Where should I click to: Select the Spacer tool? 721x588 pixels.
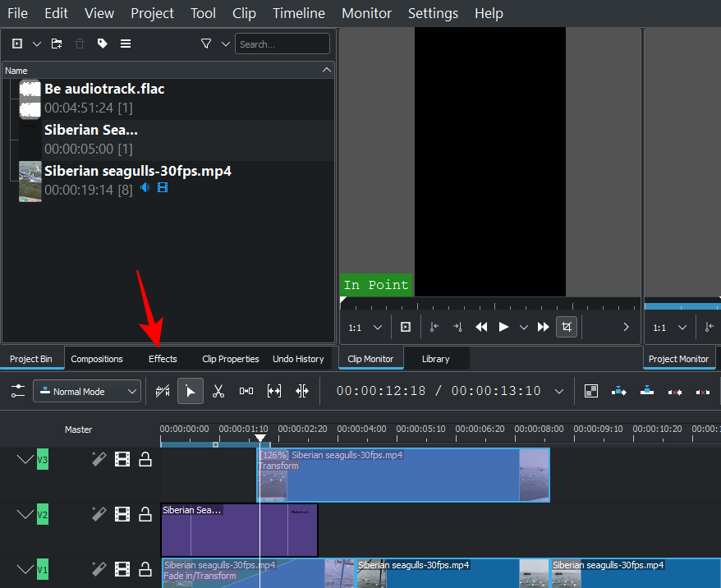click(246, 391)
